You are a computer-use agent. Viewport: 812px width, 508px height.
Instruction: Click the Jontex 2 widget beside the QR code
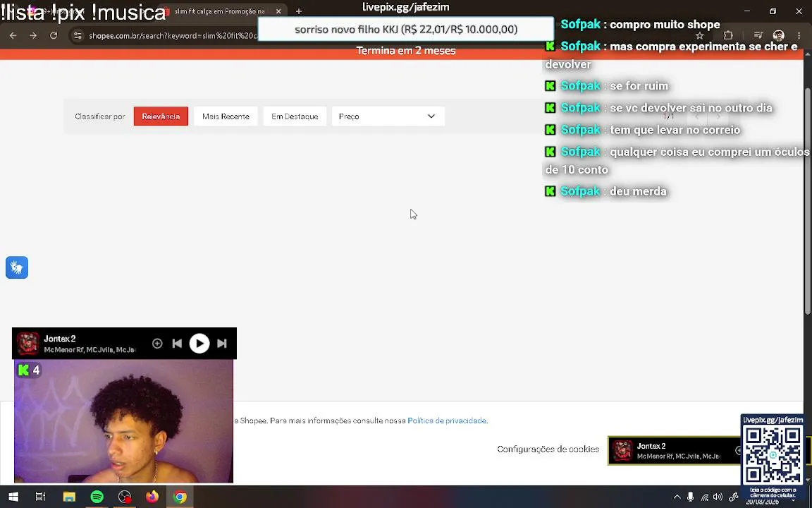click(675, 450)
